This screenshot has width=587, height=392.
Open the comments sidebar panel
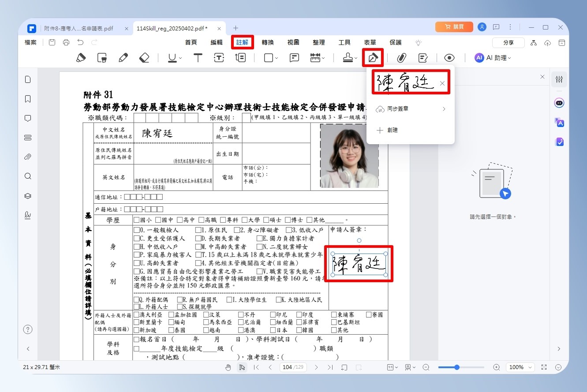(28, 118)
